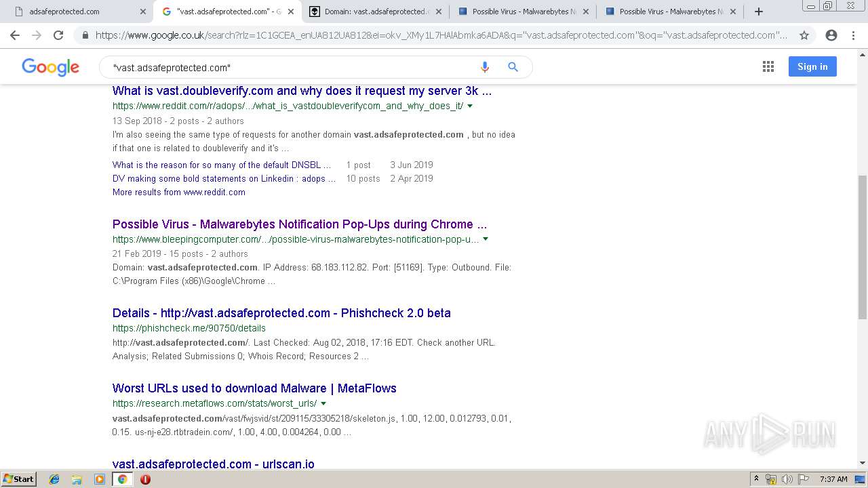Click the research.metaflows.com worst_urls URL

click(x=214, y=403)
